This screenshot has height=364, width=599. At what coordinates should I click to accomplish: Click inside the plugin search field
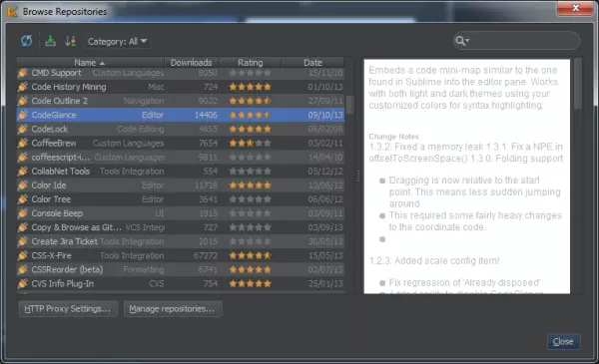[523, 41]
